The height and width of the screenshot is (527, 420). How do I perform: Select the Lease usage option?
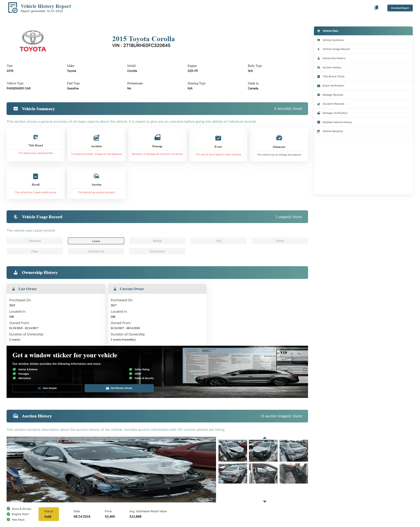coord(96,241)
